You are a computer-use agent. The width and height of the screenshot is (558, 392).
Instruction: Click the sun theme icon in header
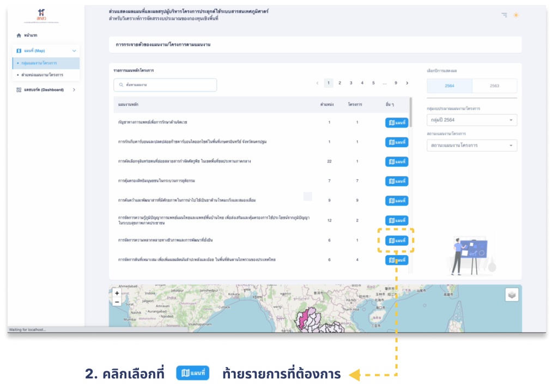(x=515, y=15)
